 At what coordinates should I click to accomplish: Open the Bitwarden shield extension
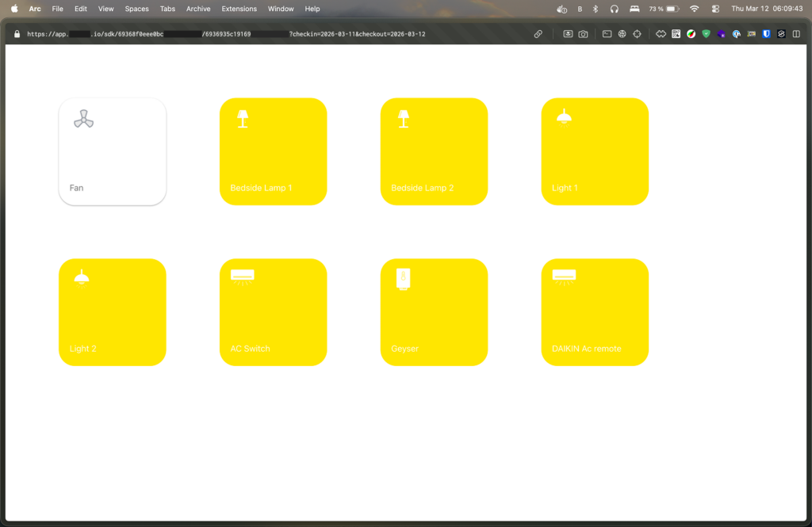[x=766, y=34]
